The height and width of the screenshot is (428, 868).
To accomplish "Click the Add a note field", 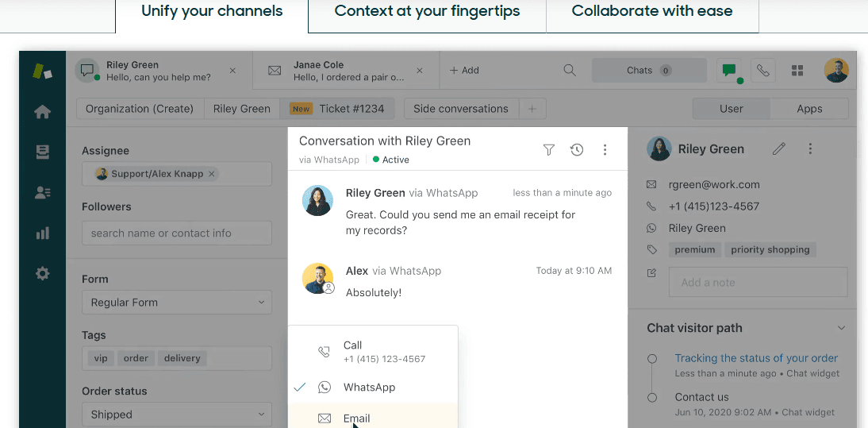I will pos(758,283).
